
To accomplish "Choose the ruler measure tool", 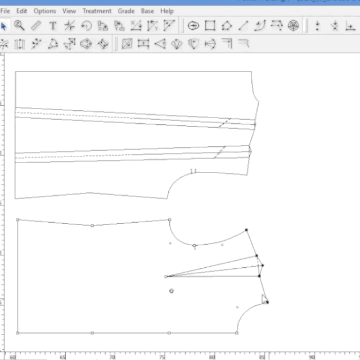I will (36, 26).
